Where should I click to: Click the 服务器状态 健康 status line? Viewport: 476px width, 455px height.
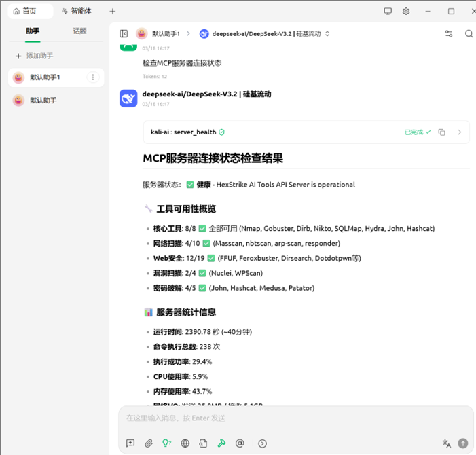pos(249,185)
